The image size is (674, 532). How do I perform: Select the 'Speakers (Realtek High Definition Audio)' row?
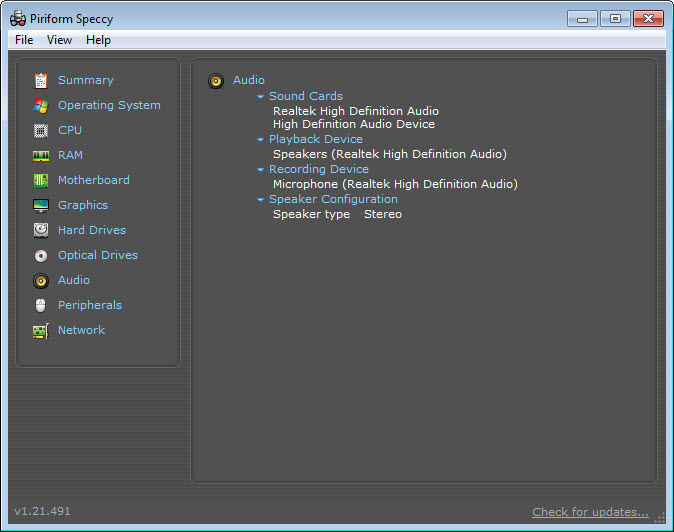tap(390, 154)
